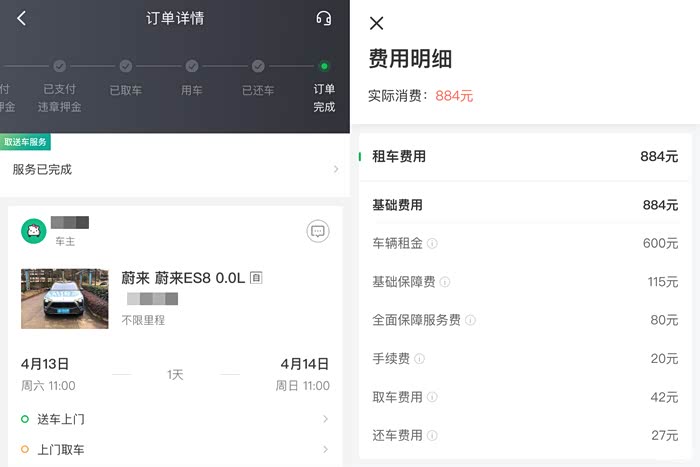Select the 已还车 progress step
Screen dimensions: 700x467
258,79
